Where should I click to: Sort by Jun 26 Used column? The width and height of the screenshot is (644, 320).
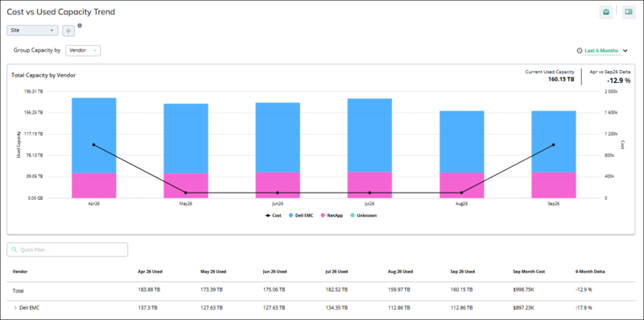pos(275,272)
